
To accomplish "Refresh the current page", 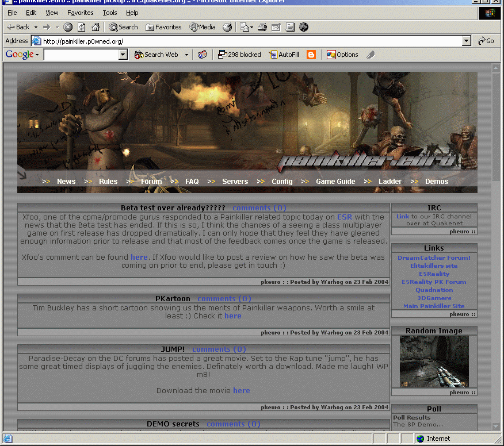I will pyautogui.click(x=82, y=27).
